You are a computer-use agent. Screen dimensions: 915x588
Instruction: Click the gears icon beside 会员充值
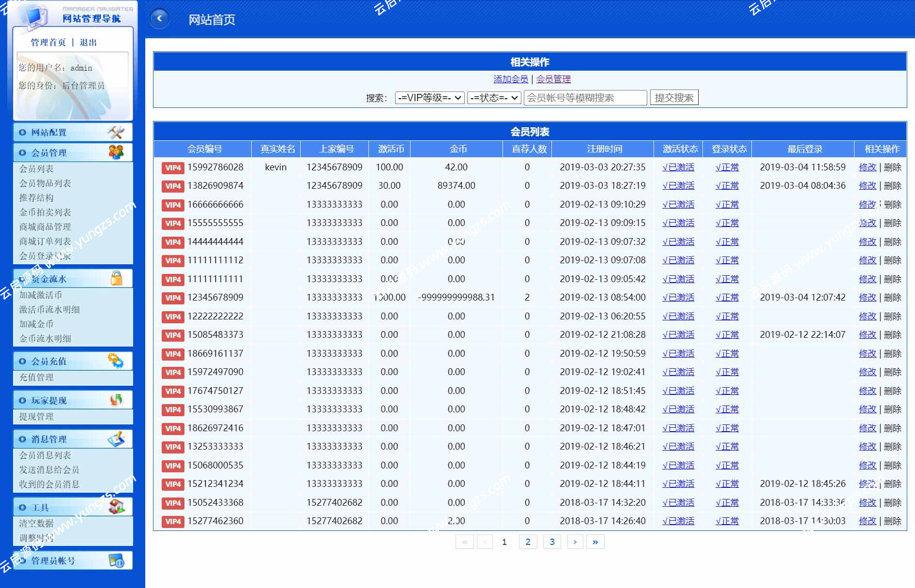tap(116, 361)
